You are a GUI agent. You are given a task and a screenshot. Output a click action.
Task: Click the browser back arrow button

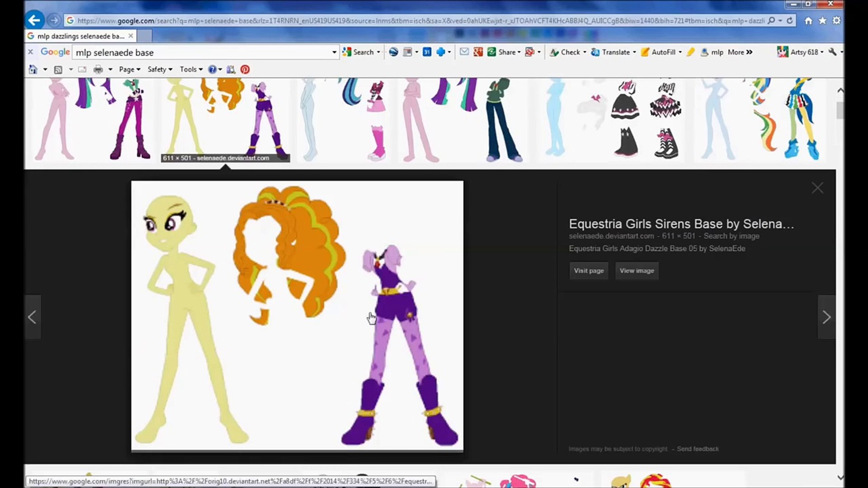[34, 20]
